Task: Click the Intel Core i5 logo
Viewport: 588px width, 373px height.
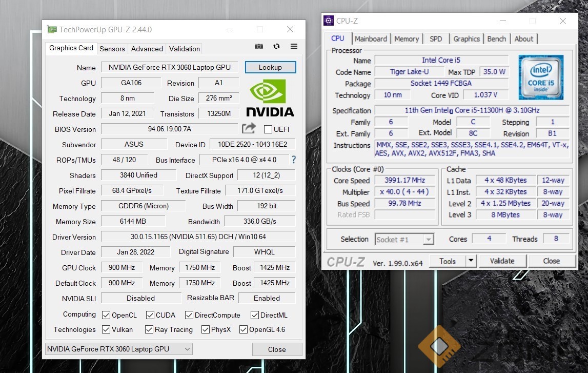Action: coord(541,77)
